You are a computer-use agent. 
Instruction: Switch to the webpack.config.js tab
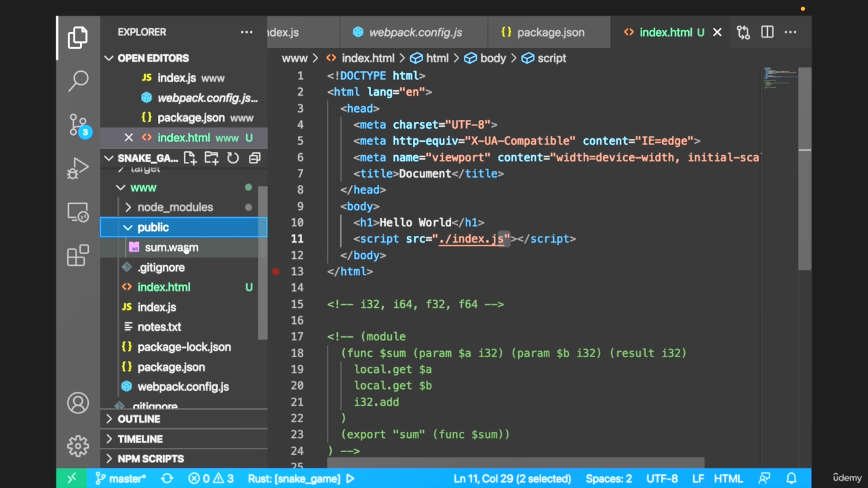coord(415,33)
